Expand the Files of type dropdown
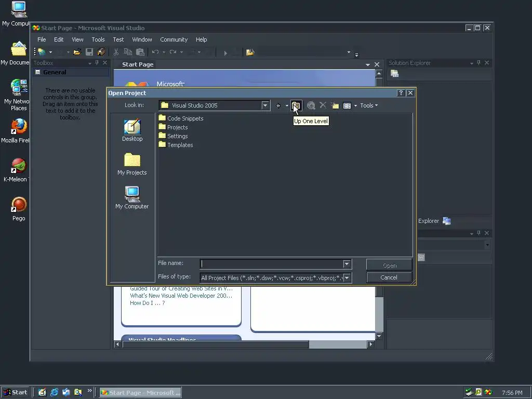This screenshot has width=532, height=399. point(347,278)
